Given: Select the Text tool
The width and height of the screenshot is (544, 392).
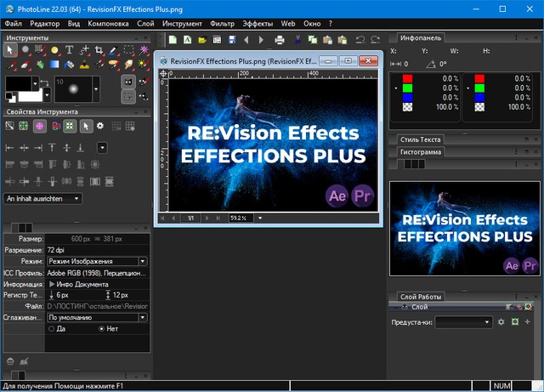Looking at the screenshot, I should pyautogui.click(x=69, y=50).
